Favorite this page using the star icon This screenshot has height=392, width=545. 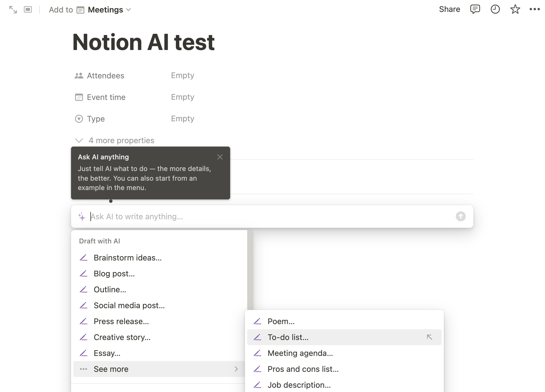(515, 9)
